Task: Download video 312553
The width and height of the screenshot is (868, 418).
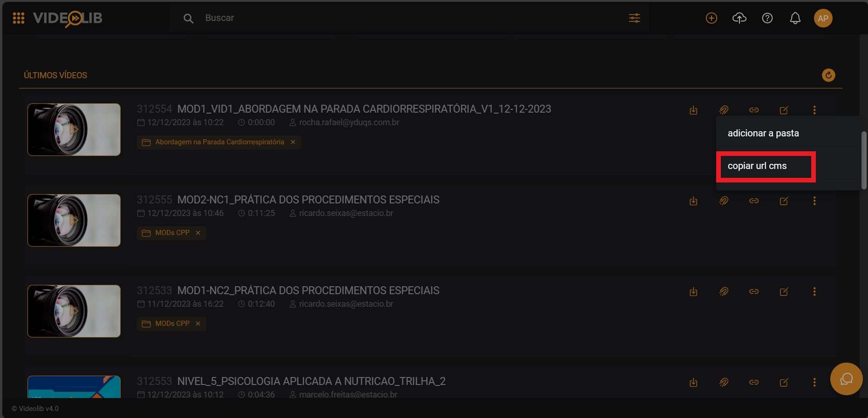Action: 693,382
